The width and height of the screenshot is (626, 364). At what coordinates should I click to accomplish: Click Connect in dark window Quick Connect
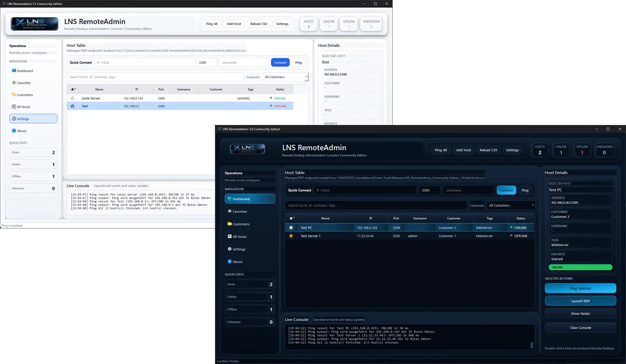point(506,190)
